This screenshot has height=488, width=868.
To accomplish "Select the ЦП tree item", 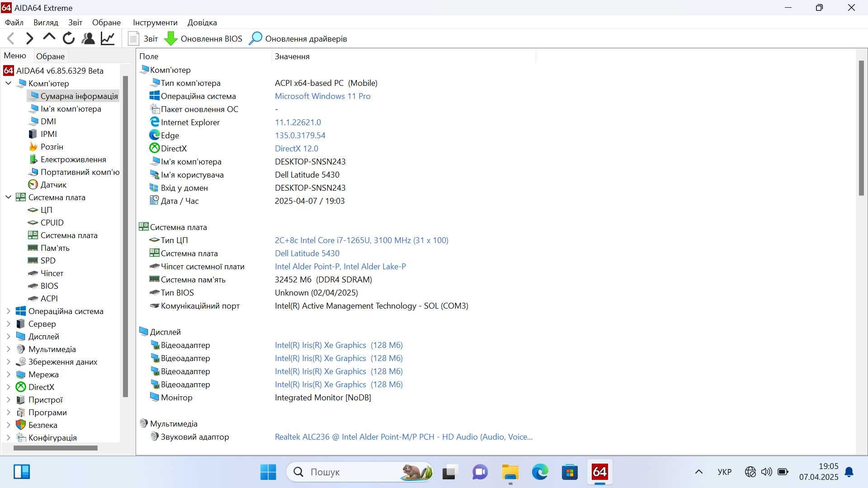I will pos(40,210).
